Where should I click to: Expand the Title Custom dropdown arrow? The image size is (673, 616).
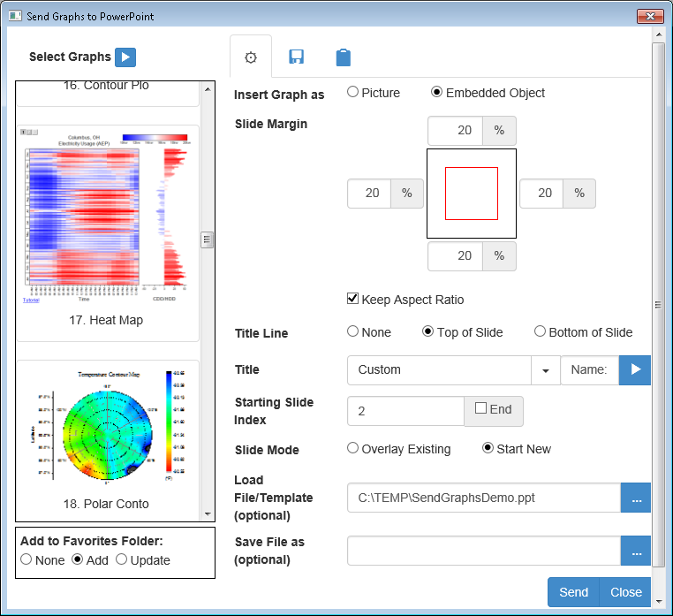point(545,370)
